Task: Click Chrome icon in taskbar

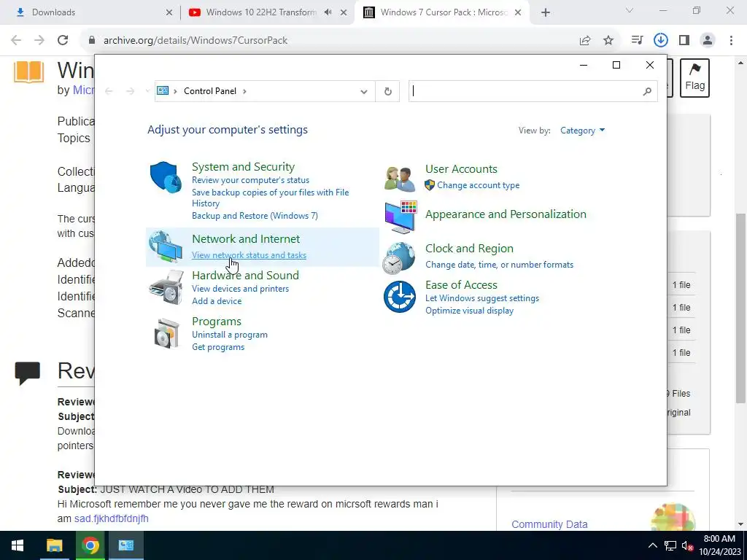Action: tap(90, 545)
